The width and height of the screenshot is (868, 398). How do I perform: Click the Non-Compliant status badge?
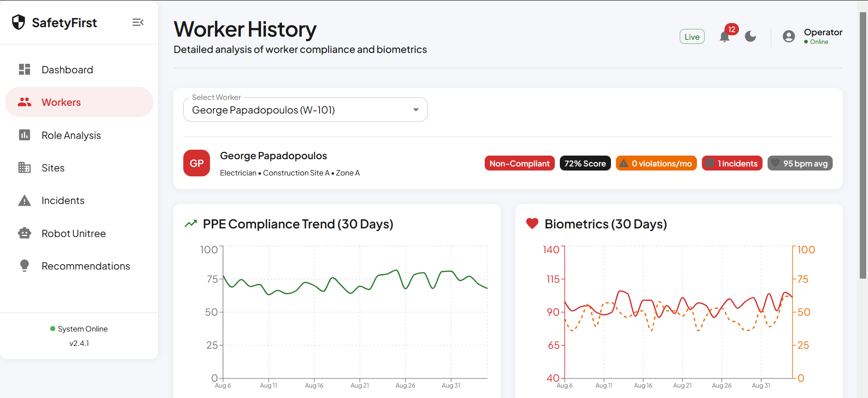pyautogui.click(x=520, y=163)
